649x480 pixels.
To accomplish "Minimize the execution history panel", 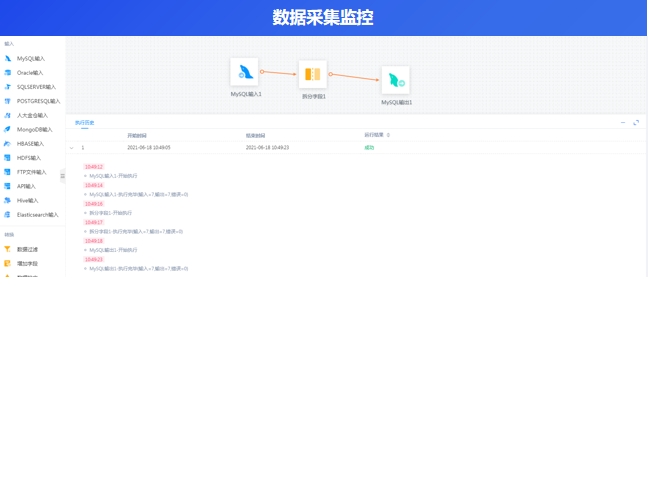I will coord(623,122).
